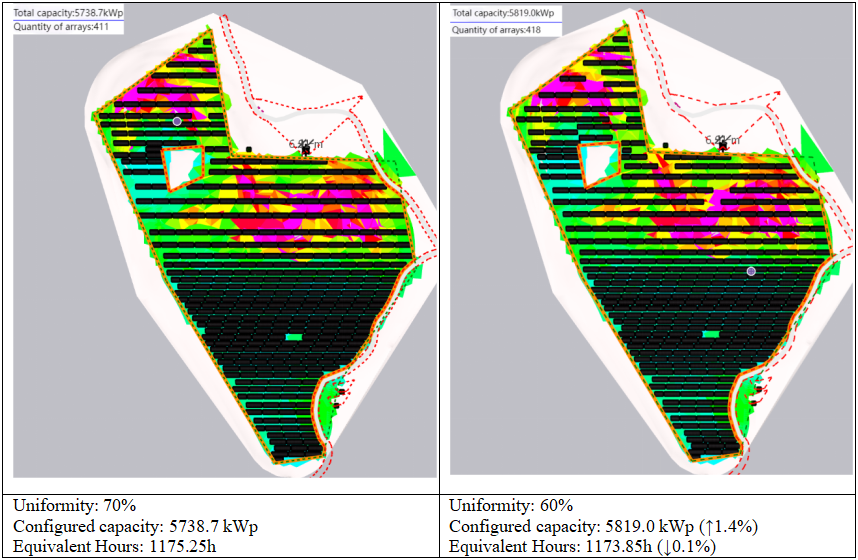Click 'Configured capacity: 5819.0 kWp (↑1.4%)' text
The image size is (858, 560).
click(604, 527)
